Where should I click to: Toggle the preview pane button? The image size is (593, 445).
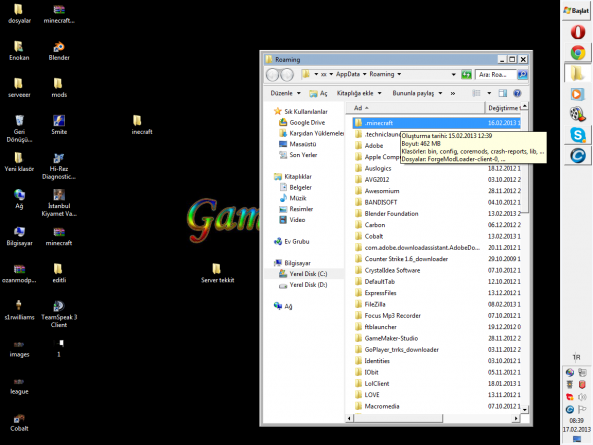[502, 93]
